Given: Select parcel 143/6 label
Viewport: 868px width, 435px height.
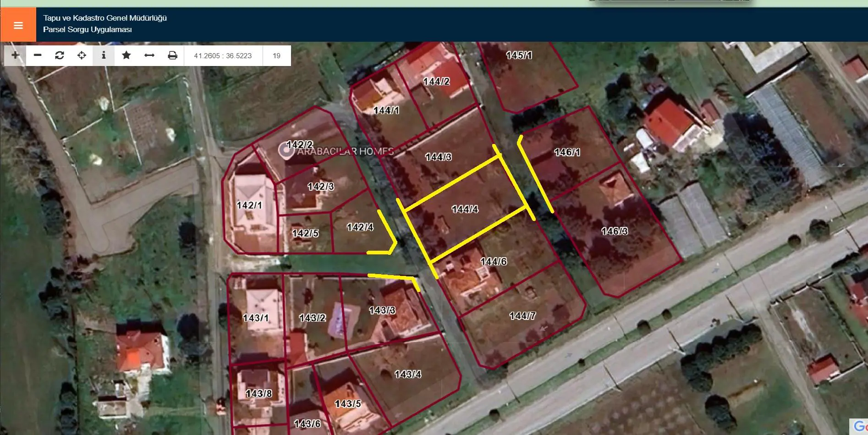Looking at the screenshot, I should [307, 424].
